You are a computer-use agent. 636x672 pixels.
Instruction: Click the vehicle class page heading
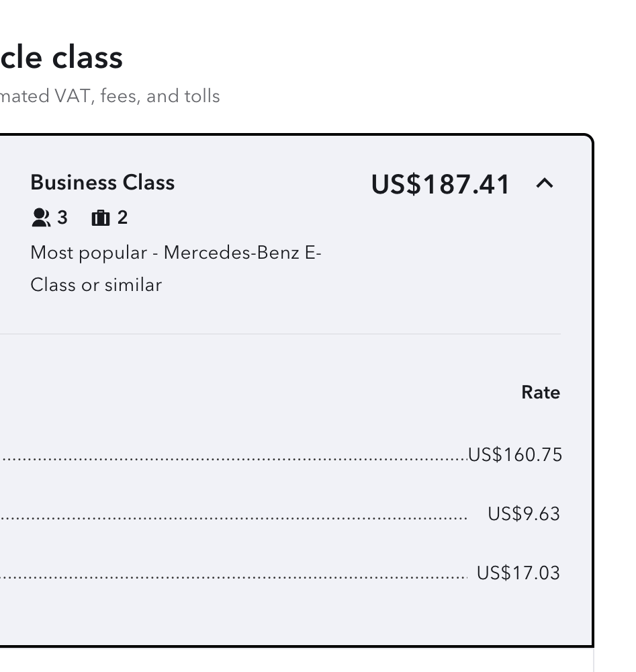[x=60, y=57]
